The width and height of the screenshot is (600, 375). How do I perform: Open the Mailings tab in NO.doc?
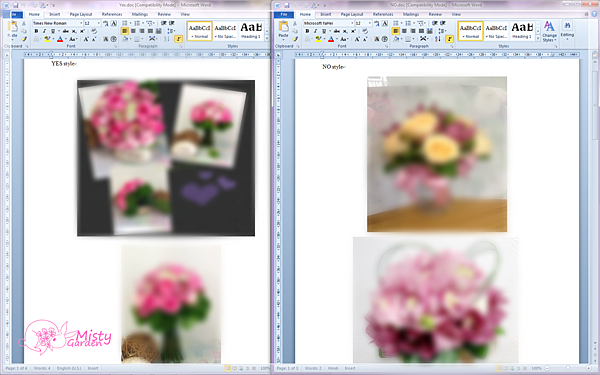[411, 15]
